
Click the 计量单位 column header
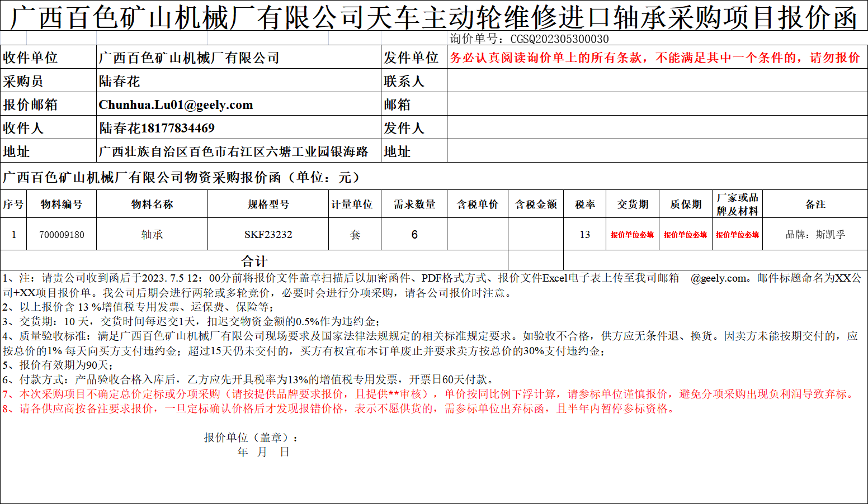click(x=355, y=204)
